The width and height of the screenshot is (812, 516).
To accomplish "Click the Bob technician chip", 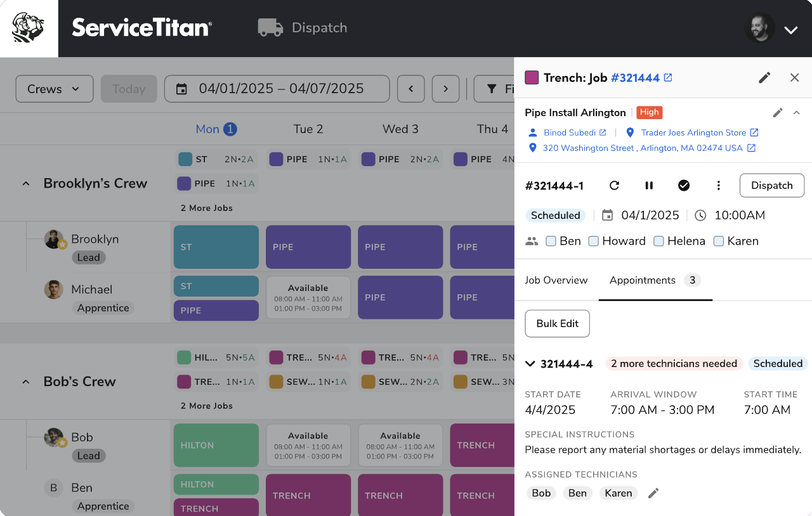I will pos(541,493).
